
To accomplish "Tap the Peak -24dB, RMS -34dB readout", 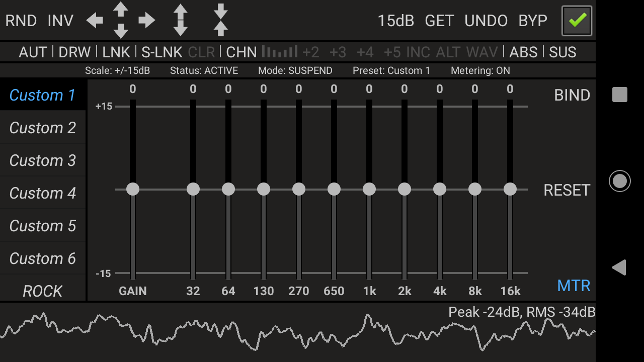I will [522, 312].
